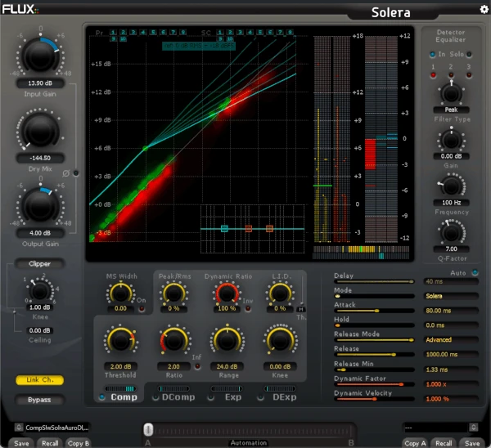This screenshot has width=491, height=448.
Task: Click the Detector Equalizer Gain knob
Action: [x=451, y=140]
